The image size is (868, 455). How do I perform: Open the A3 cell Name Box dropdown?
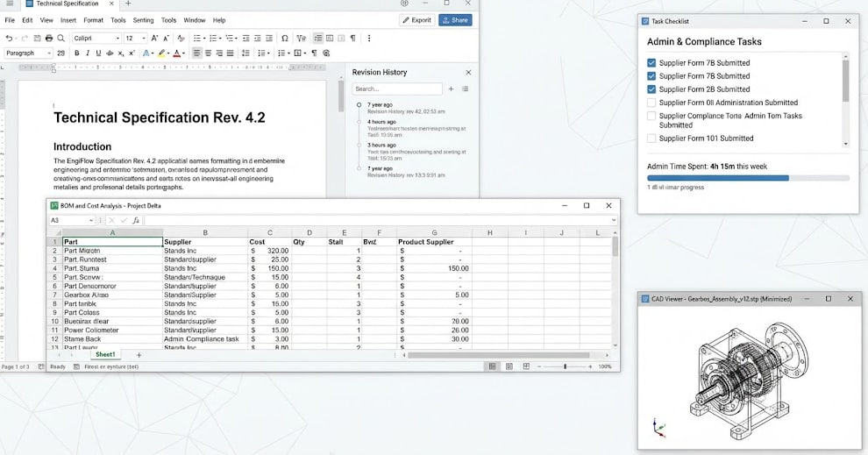[x=91, y=220]
